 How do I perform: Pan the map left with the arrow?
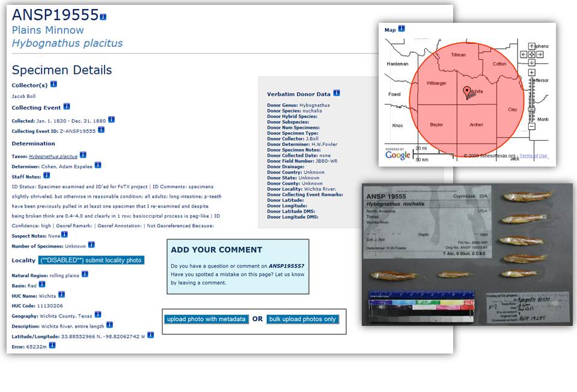[524, 54]
